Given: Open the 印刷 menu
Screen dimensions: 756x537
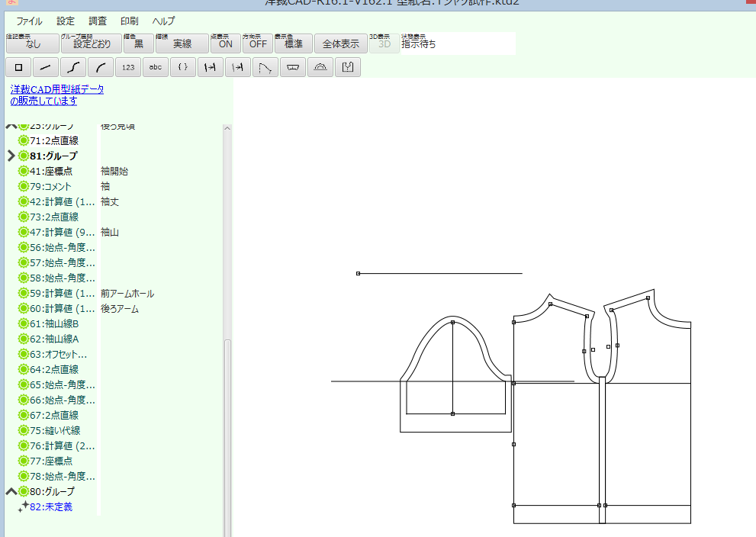Looking at the screenshot, I should click(x=129, y=21).
